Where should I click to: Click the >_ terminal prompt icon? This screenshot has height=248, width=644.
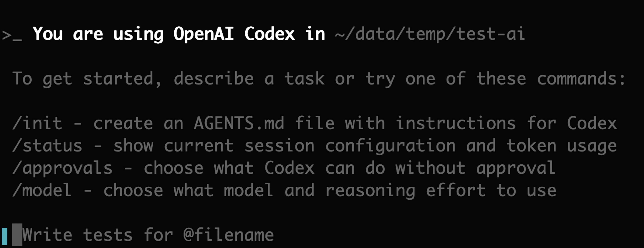(12, 35)
